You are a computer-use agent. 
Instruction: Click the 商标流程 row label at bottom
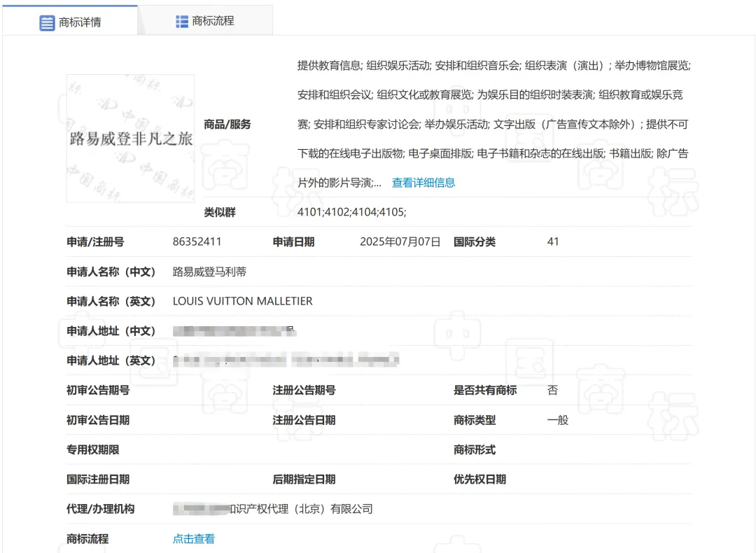pos(87,538)
